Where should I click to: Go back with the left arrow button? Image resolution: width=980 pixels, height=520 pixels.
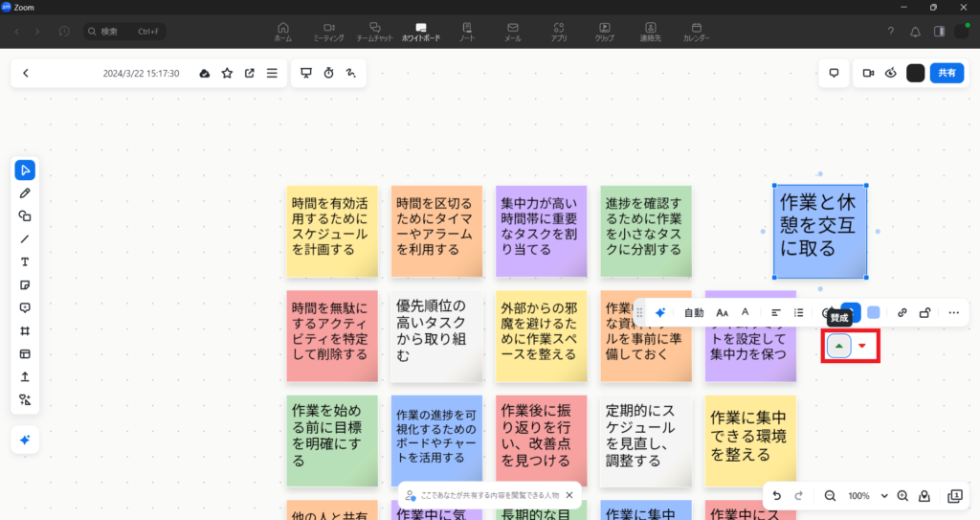coord(26,73)
